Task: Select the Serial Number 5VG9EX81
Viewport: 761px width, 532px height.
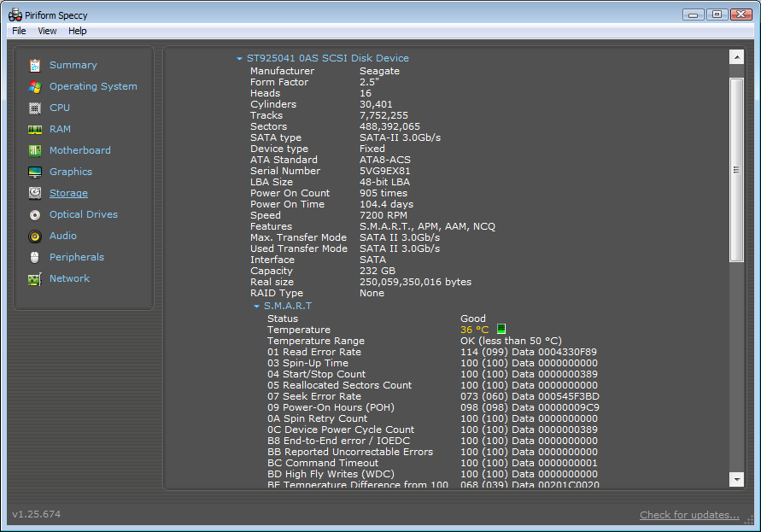Action: (x=385, y=171)
